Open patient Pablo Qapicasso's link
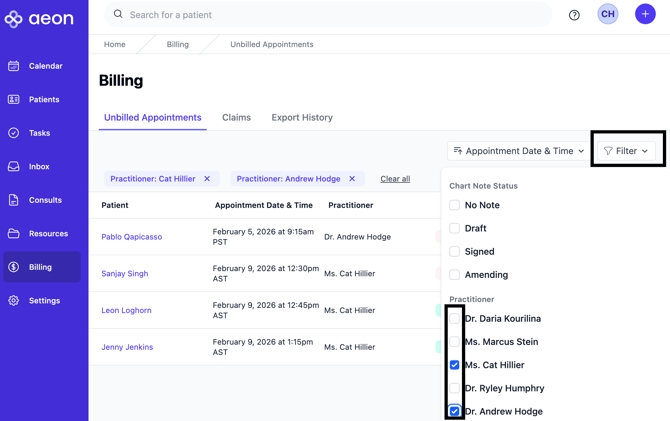The width and height of the screenshot is (670, 421). (131, 237)
